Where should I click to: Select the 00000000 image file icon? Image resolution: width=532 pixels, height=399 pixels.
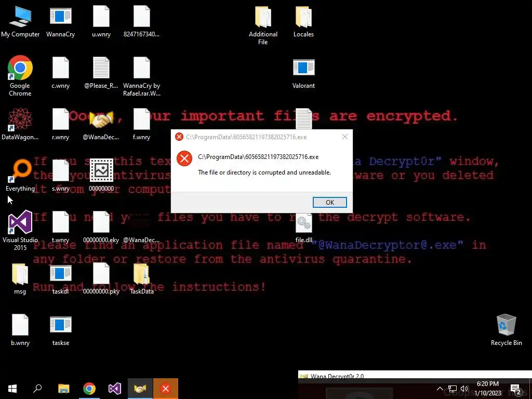101,176
